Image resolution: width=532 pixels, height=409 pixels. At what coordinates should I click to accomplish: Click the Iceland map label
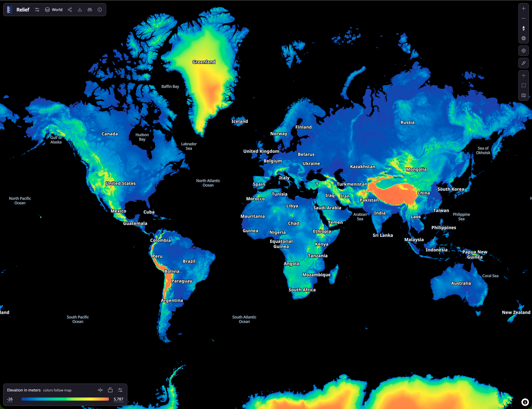pos(240,121)
